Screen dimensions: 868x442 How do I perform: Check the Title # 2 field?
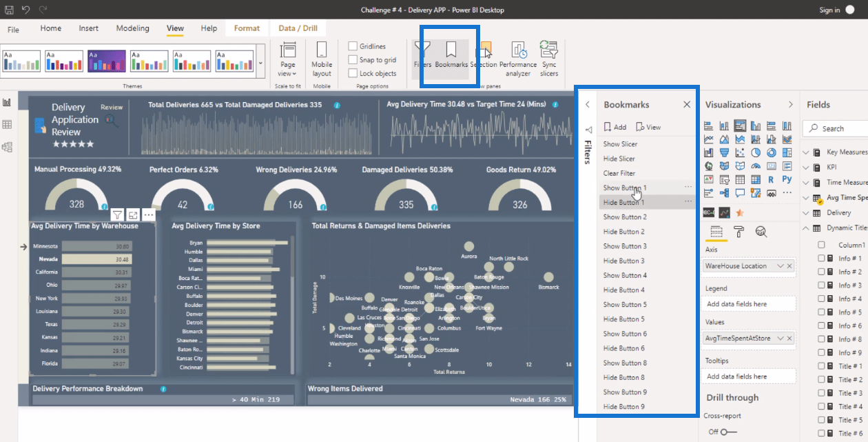click(821, 379)
